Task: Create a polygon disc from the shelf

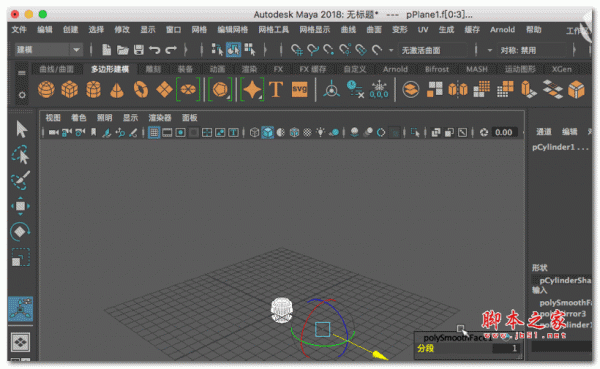Action: pos(188,90)
